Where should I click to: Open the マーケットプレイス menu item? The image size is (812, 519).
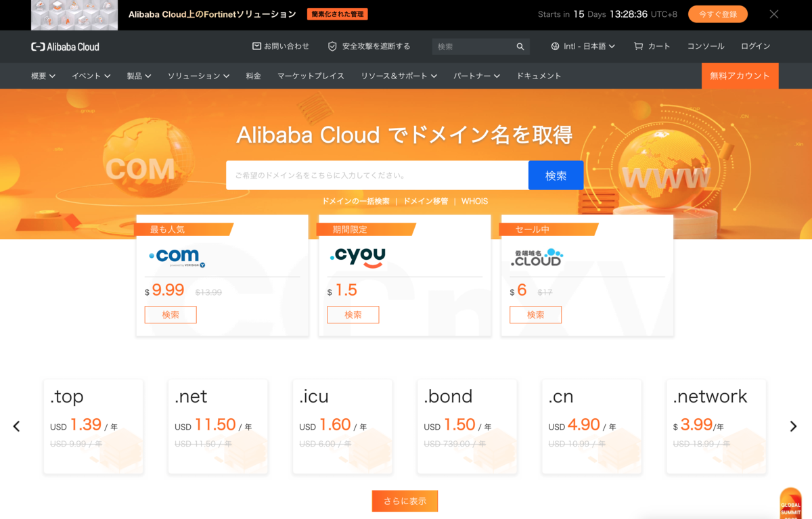[311, 76]
